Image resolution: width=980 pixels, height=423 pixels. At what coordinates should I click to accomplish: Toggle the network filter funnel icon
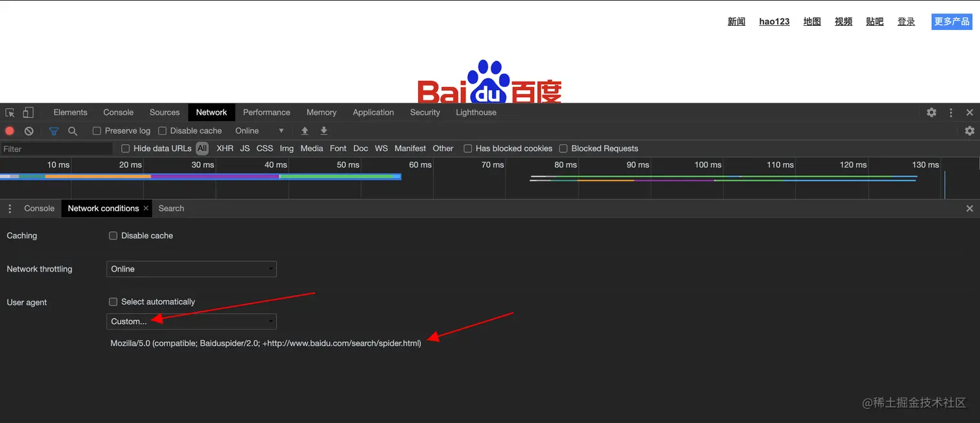tap(54, 131)
